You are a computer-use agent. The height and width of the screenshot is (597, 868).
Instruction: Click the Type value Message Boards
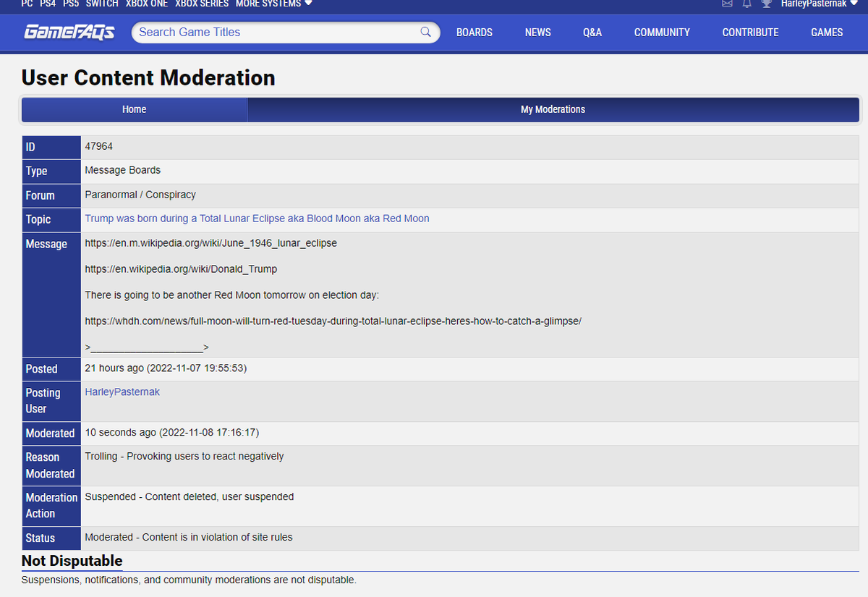123,170
